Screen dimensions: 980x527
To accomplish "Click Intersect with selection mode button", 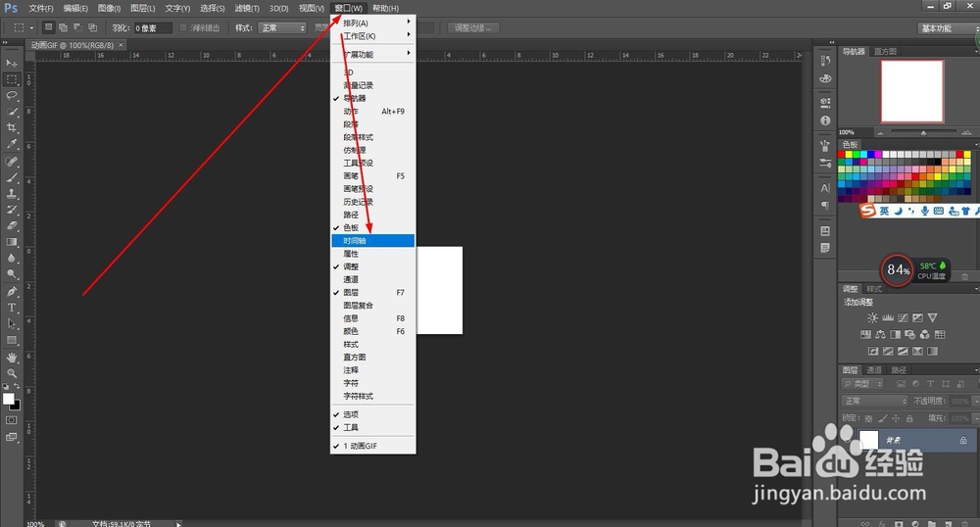I will point(93,27).
